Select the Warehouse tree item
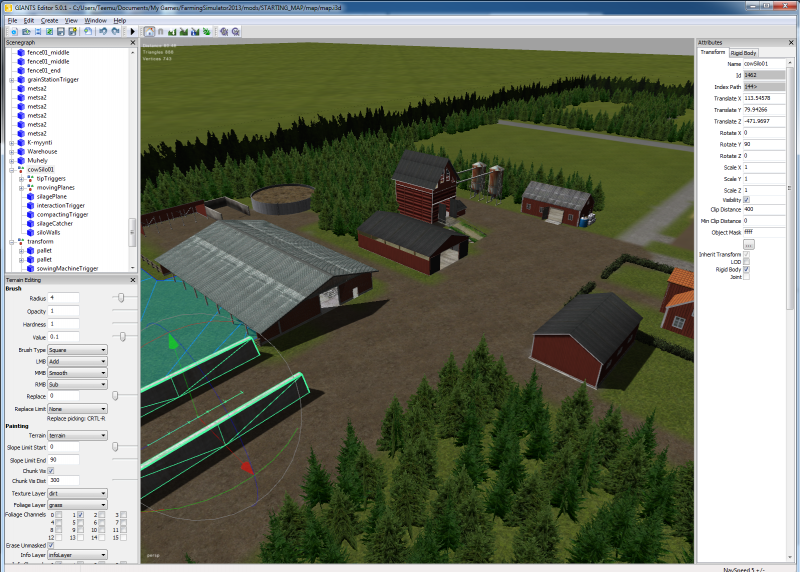 coord(42,152)
